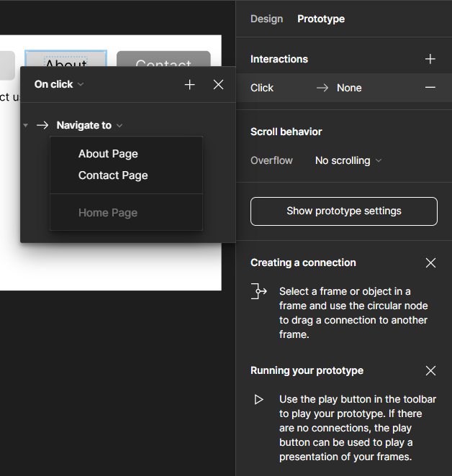Open the On click trigger dropdown
Viewport: 452px width, 476px height.
tap(59, 85)
